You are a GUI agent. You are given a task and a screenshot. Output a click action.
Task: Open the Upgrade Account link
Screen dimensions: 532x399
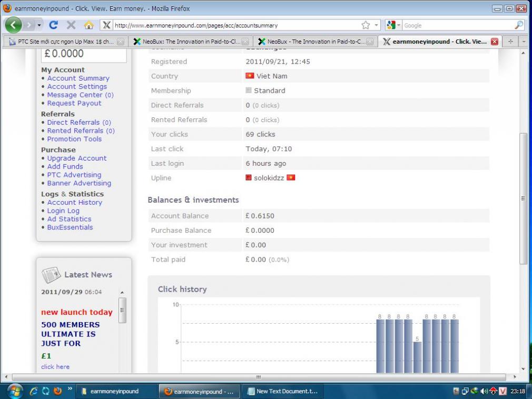click(x=77, y=158)
